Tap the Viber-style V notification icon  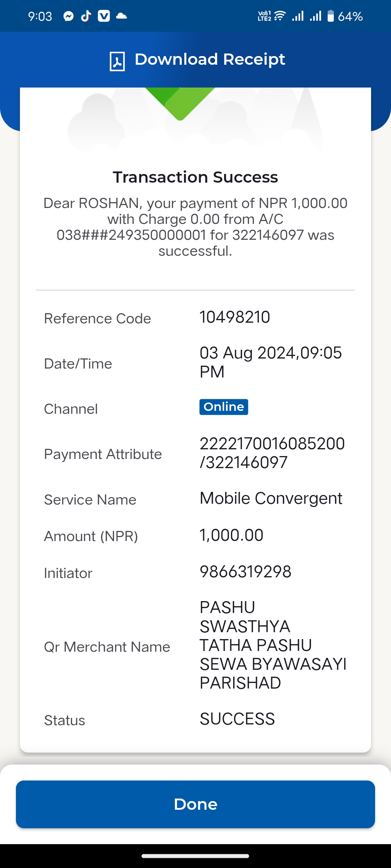104,16
